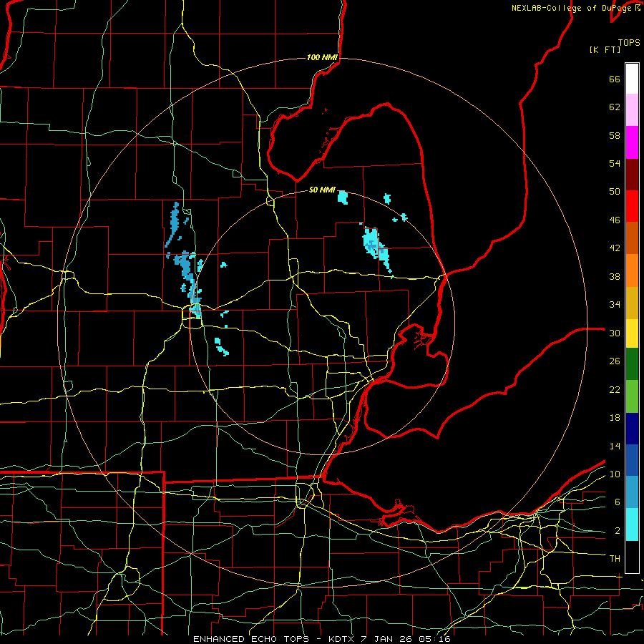Click the cyan legend swatch
Image resolution: width=644 pixels, height=644 pixels.
point(632,525)
